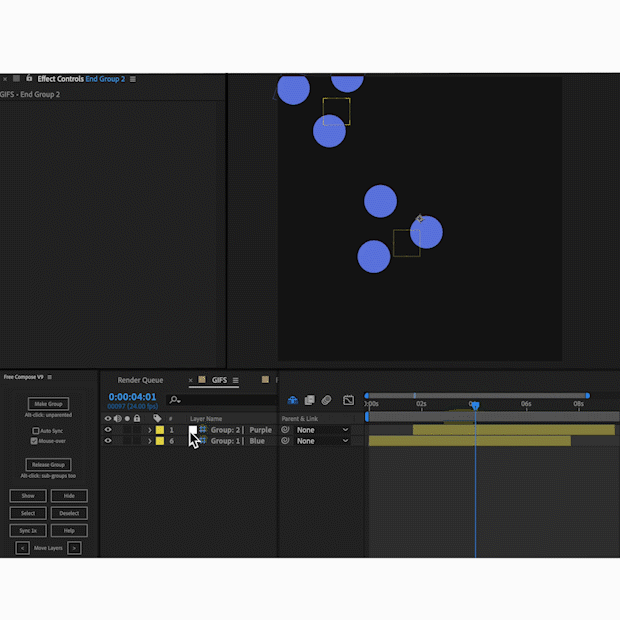Viewport: 620px width, 620px height.
Task: Click the search magnifier icon in the timeline
Action: (x=174, y=400)
